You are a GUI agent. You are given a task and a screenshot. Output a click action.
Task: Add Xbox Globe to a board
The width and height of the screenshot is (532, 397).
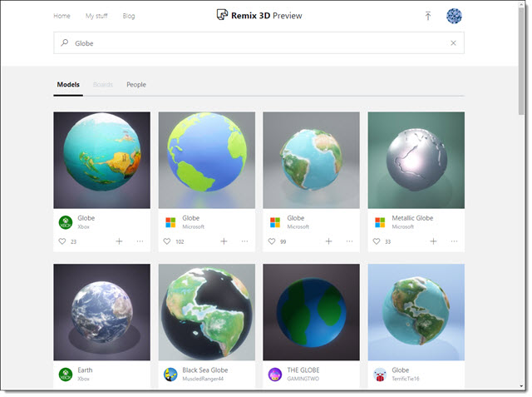point(119,241)
